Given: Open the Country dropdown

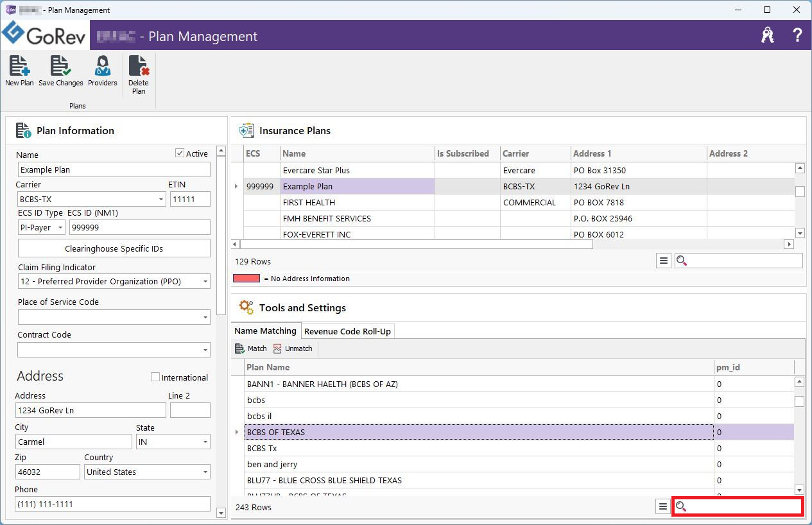Looking at the screenshot, I should click(205, 472).
